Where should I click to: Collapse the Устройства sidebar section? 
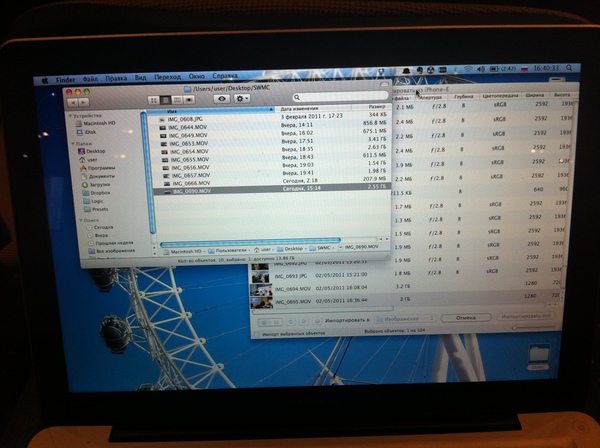tap(70, 116)
